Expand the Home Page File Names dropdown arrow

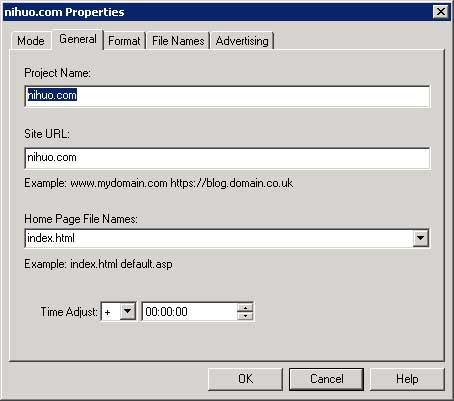tap(421, 238)
